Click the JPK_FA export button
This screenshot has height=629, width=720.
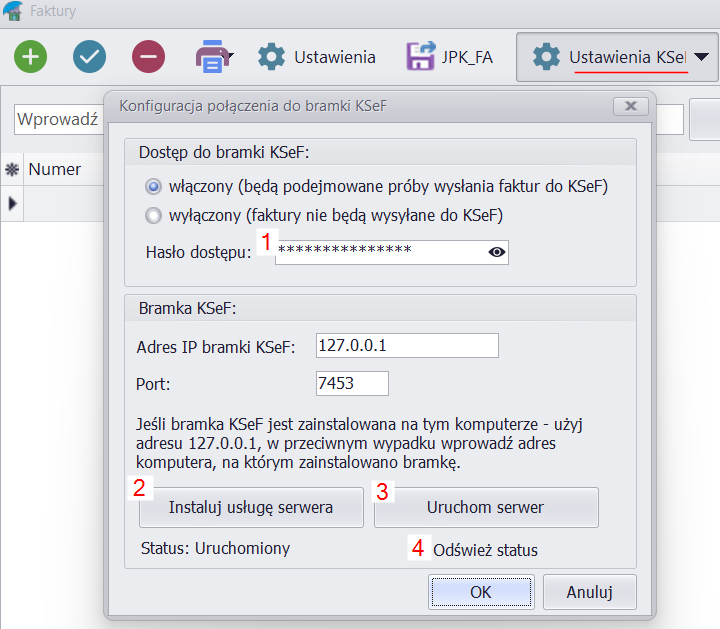[450, 57]
